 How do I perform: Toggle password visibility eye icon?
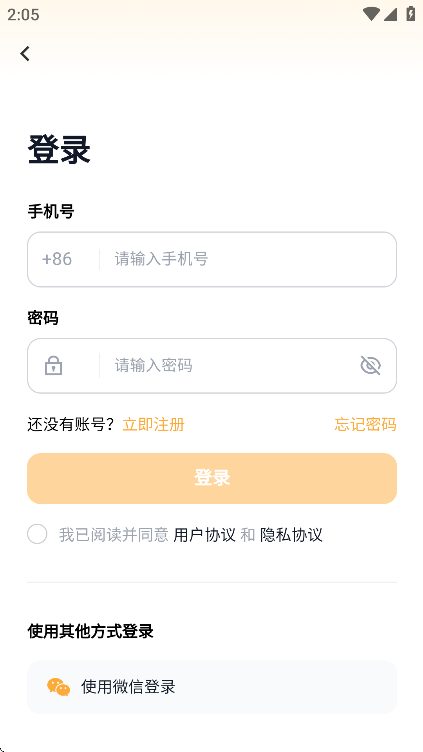point(370,365)
